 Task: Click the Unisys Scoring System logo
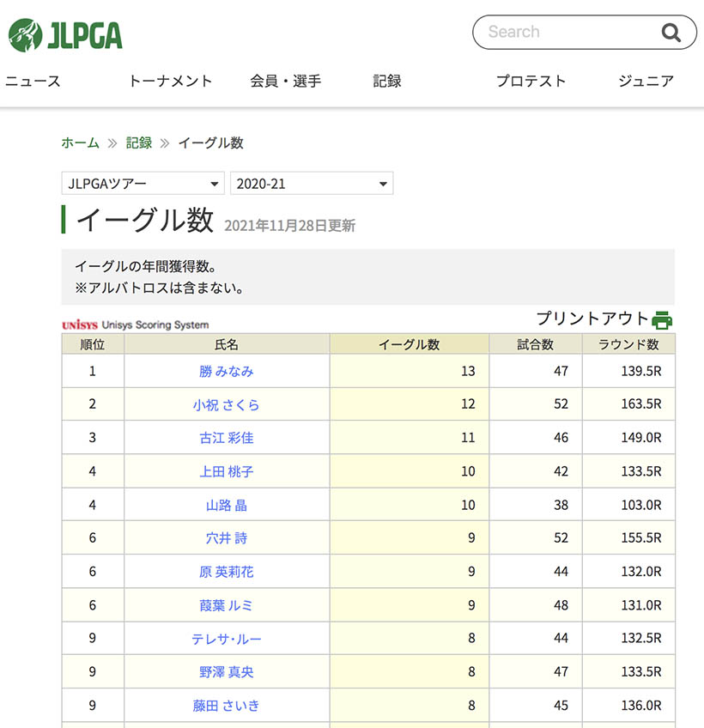pyautogui.click(x=136, y=325)
